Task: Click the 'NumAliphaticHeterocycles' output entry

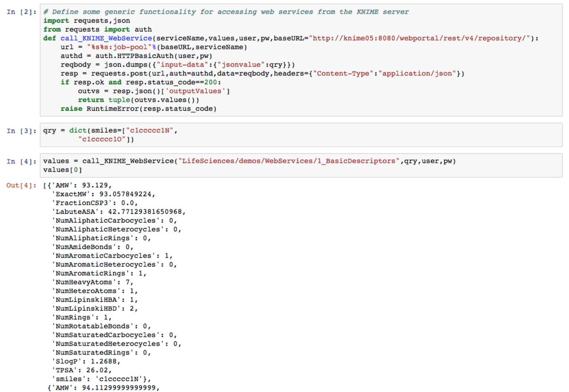Action: pyautogui.click(x=117, y=230)
